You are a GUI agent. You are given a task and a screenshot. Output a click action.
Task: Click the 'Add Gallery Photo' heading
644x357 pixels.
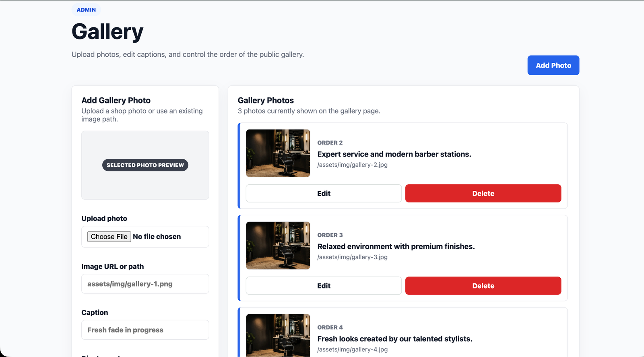tap(116, 100)
